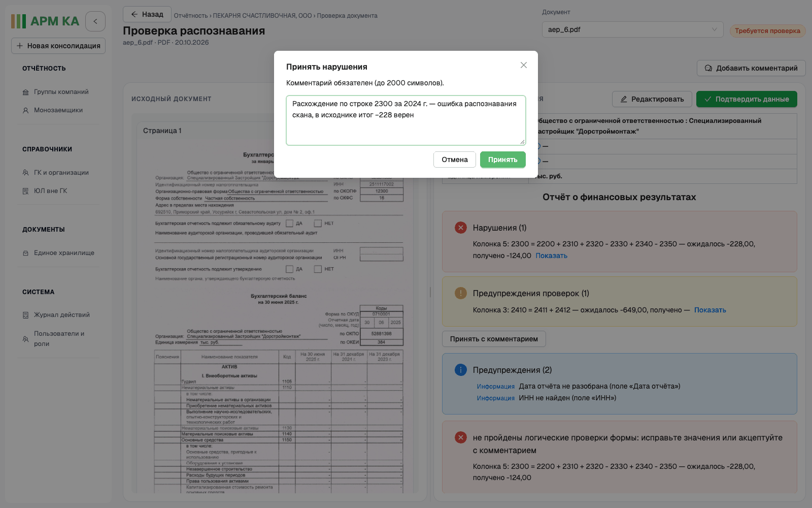Click the Информация tag beside Дата отчёта не разобрана
Image resolution: width=812 pixels, height=508 pixels.
point(496,387)
